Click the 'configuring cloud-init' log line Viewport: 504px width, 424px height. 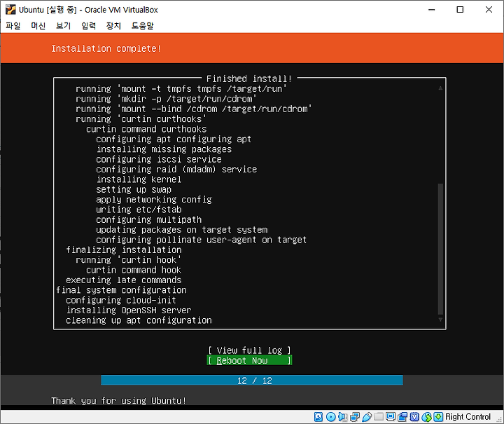click(x=121, y=300)
